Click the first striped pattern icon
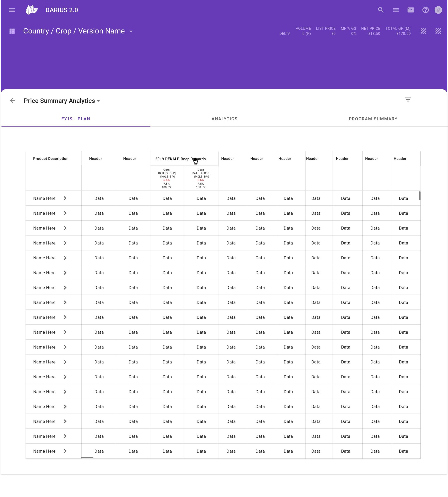The width and height of the screenshot is (448, 497). pos(423,31)
